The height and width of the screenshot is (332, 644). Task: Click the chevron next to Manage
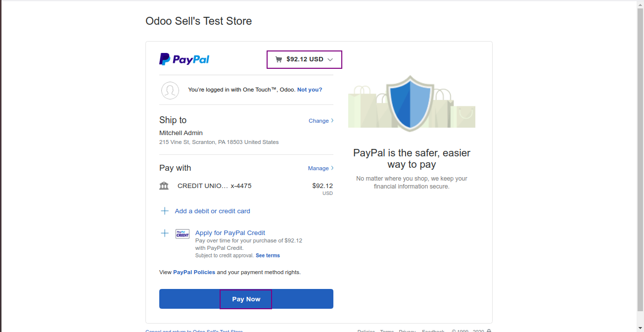[x=332, y=168]
